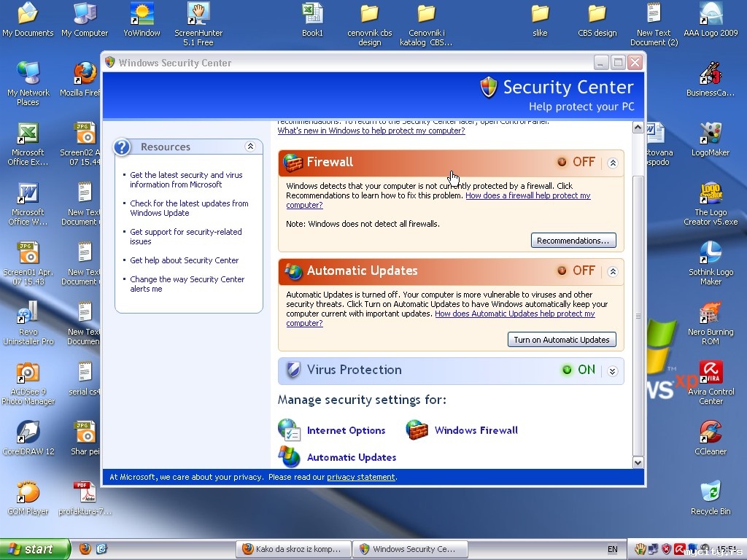Collapse the Resources panel chevron

[x=250, y=146]
